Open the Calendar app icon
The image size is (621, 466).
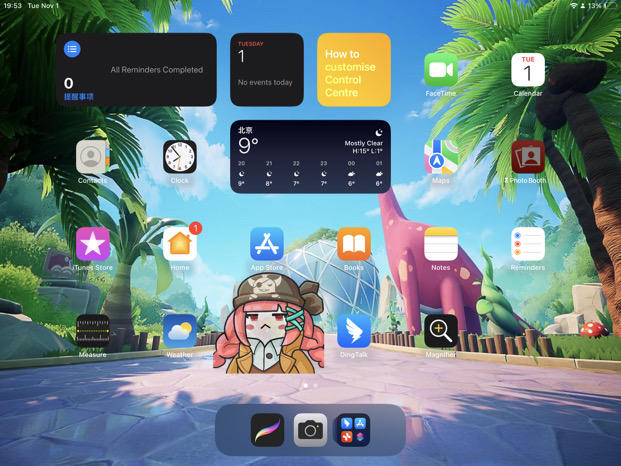point(528,70)
